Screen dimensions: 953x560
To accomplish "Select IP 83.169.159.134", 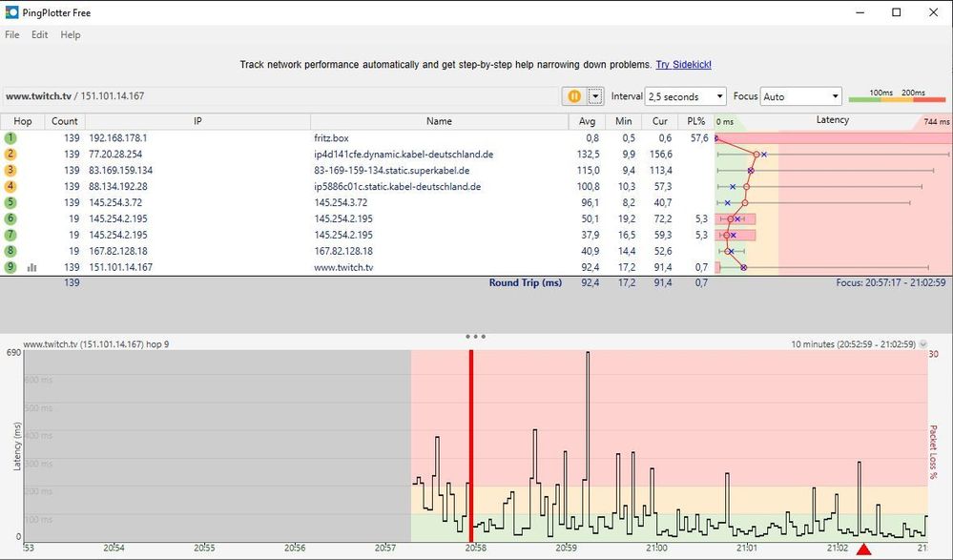I will pyautogui.click(x=121, y=170).
